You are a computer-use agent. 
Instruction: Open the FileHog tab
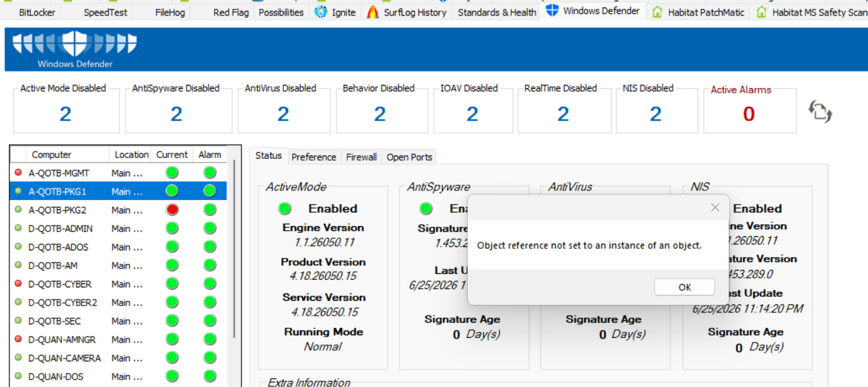[x=170, y=12]
